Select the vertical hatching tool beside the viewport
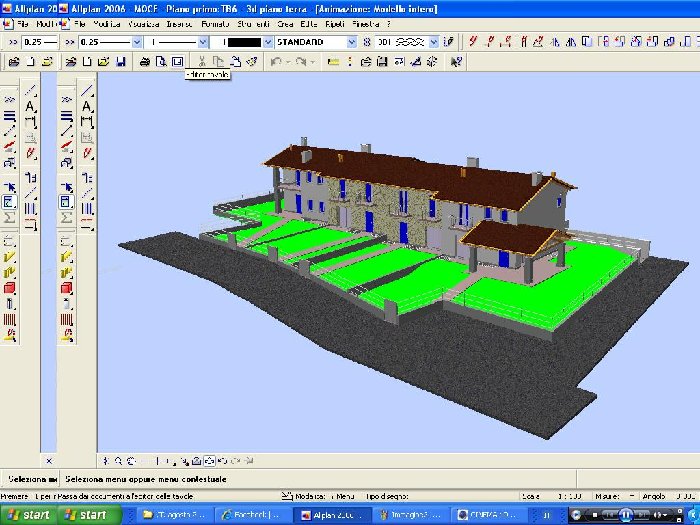The image size is (700, 525). pyautogui.click(x=87, y=208)
